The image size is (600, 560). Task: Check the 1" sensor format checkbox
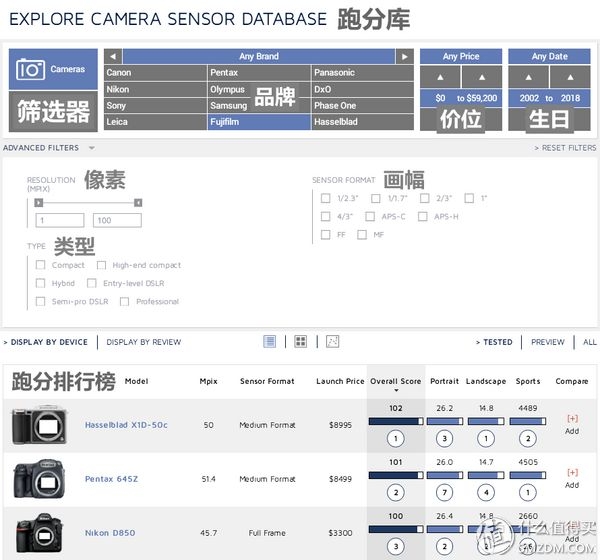click(x=469, y=198)
